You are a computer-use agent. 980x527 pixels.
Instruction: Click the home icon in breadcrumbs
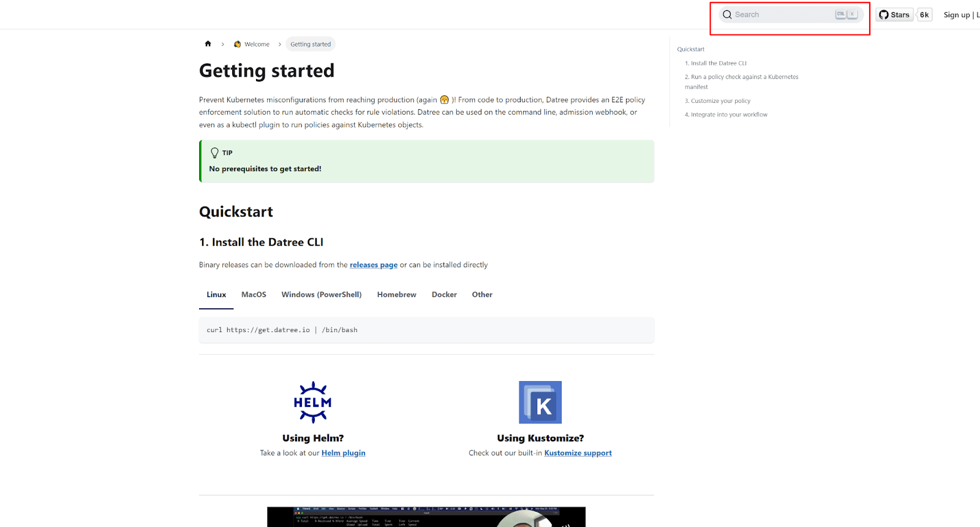point(208,44)
